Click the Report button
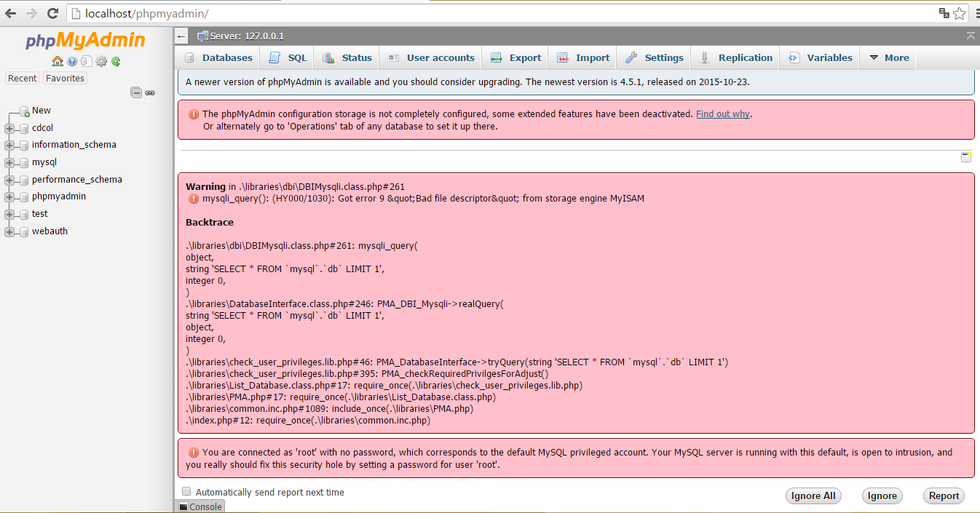The height and width of the screenshot is (513, 980). pos(944,496)
